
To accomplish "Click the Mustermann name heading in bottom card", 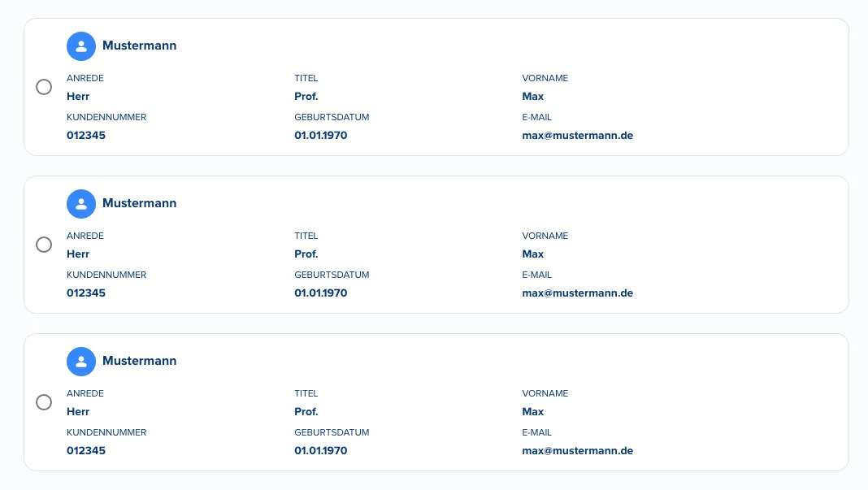I will 140,361.
